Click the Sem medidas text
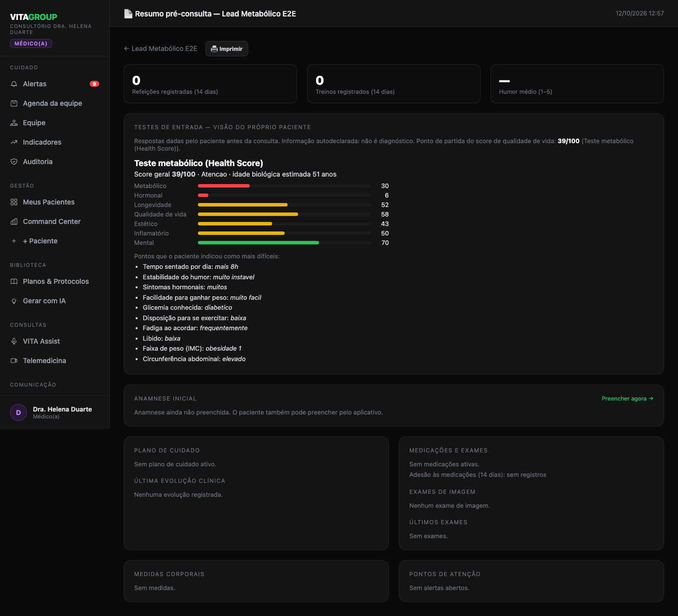The height and width of the screenshot is (616, 678). pyautogui.click(x=155, y=588)
